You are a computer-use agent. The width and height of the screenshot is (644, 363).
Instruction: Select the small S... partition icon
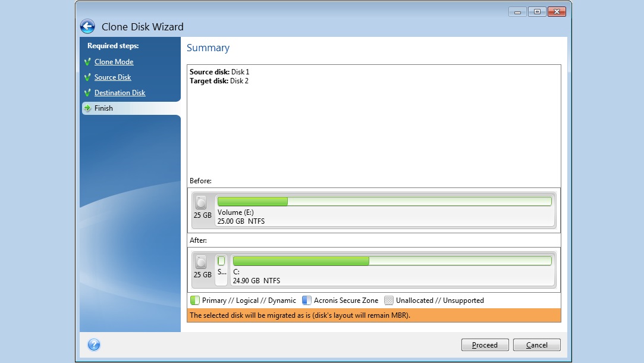[x=221, y=261]
